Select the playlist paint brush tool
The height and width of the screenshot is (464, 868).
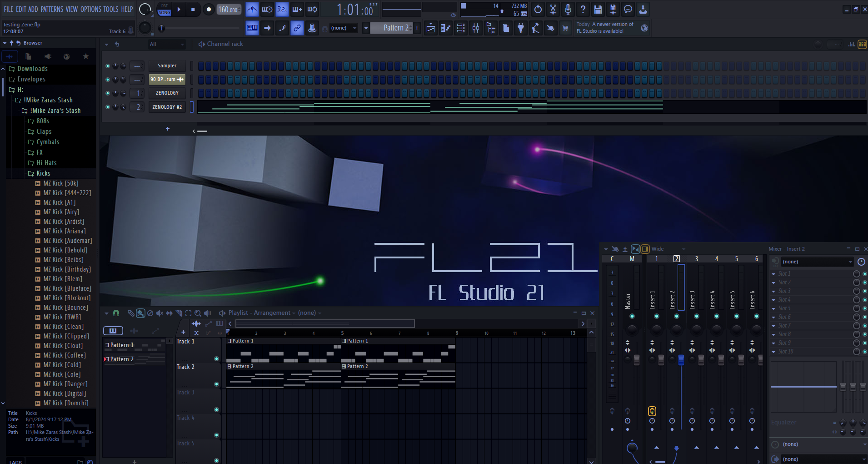(140, 313)
